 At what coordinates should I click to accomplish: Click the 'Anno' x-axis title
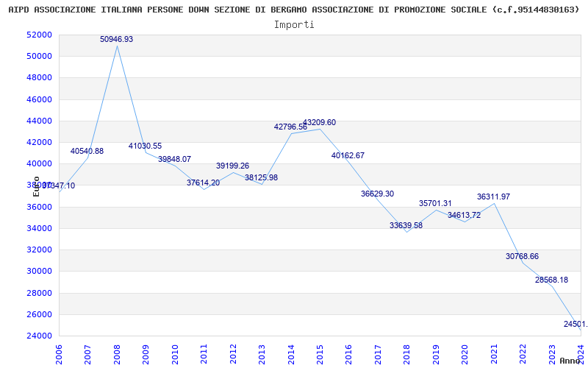[x=570, y=361]
